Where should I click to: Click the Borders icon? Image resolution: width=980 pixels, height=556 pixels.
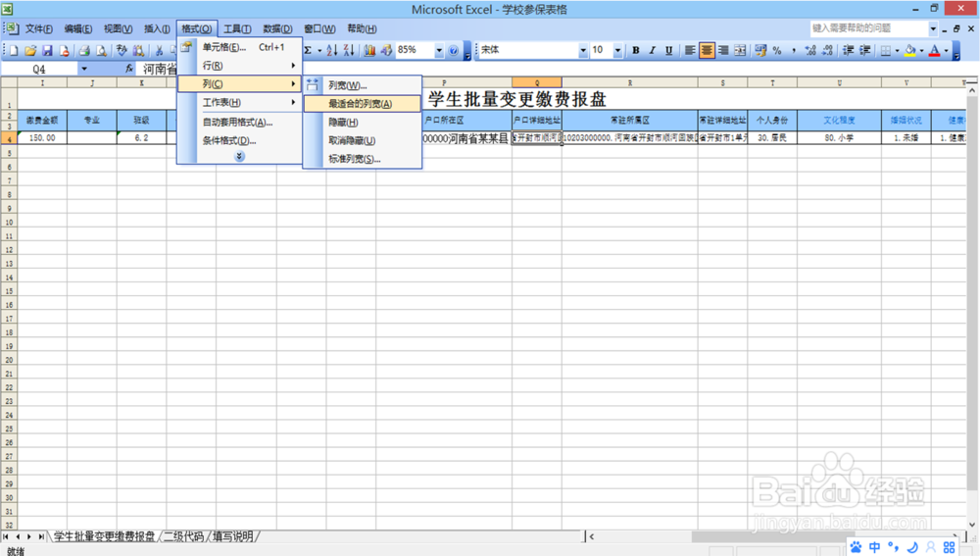[886, 51]
